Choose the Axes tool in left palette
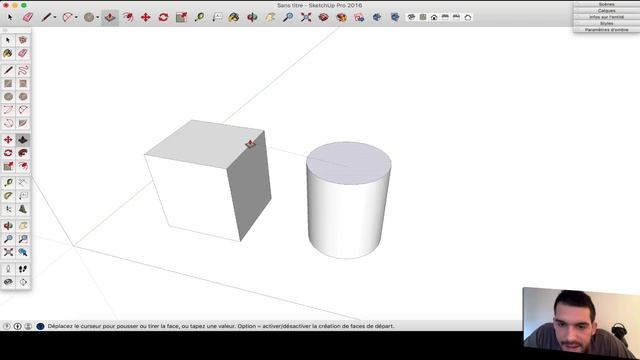 click(8, 209)
